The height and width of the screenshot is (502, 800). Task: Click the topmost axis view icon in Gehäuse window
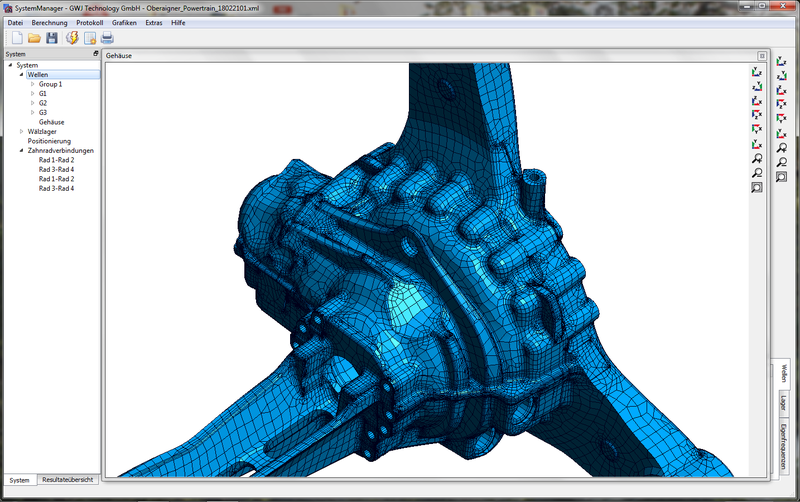click(757, 72)
